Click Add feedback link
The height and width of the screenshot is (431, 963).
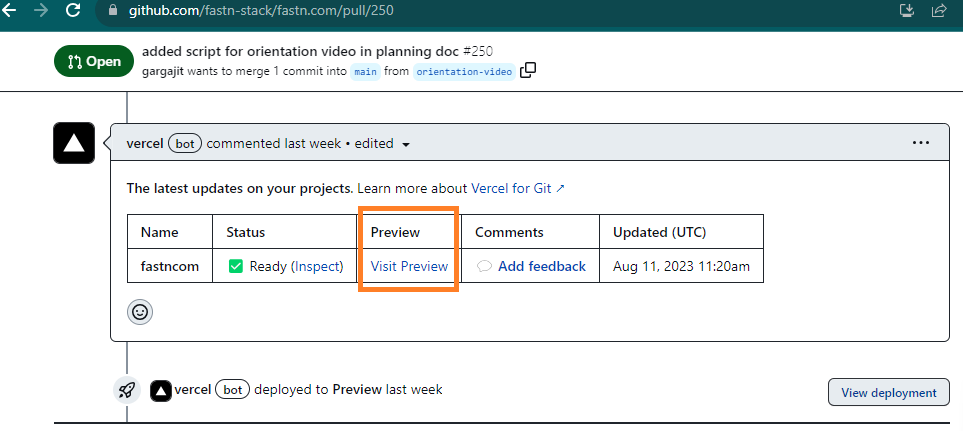point(542,266)
